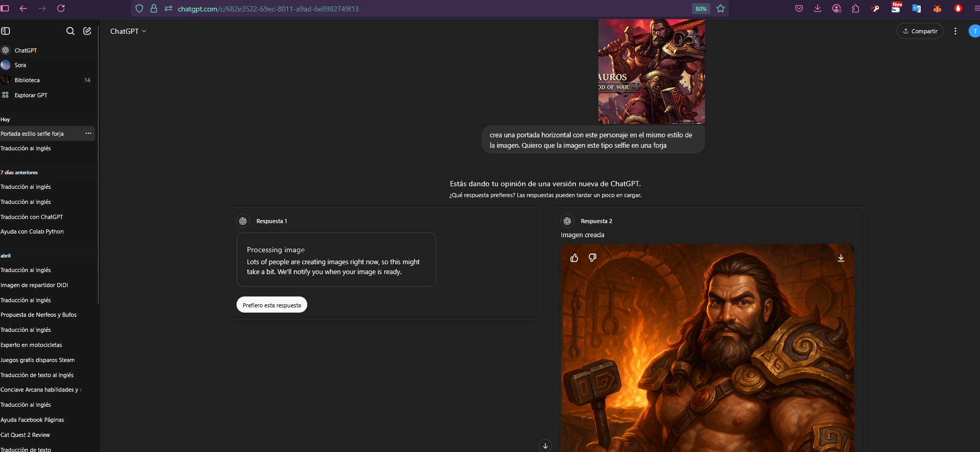Show site security padlock info
This screenshot has width=980, height=452.
click(x=153, y=8)
